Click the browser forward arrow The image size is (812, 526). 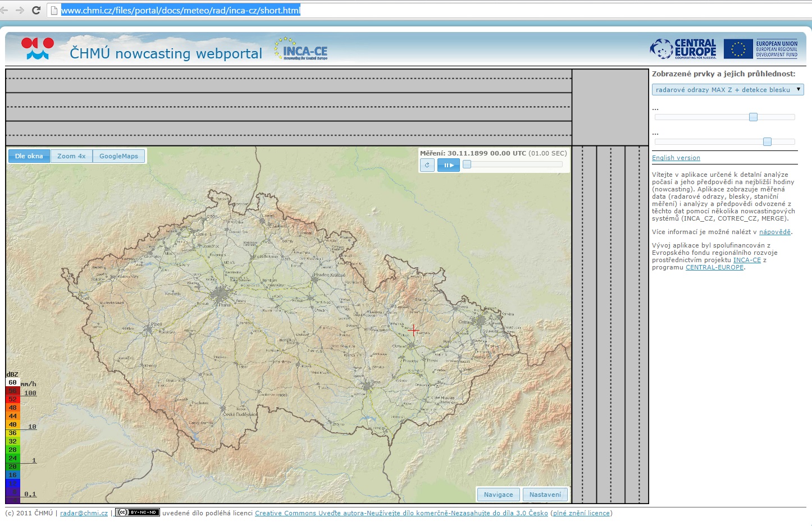tap(20, 10)
